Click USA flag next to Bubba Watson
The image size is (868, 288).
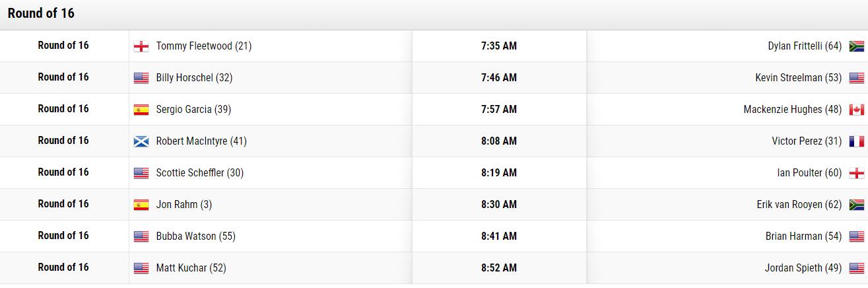[x=141, y=236]
